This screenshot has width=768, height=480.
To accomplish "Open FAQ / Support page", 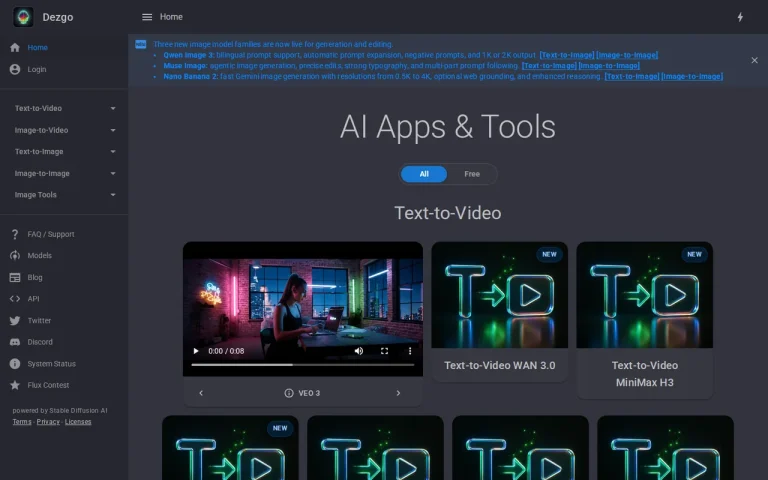I will click(64, 234).
